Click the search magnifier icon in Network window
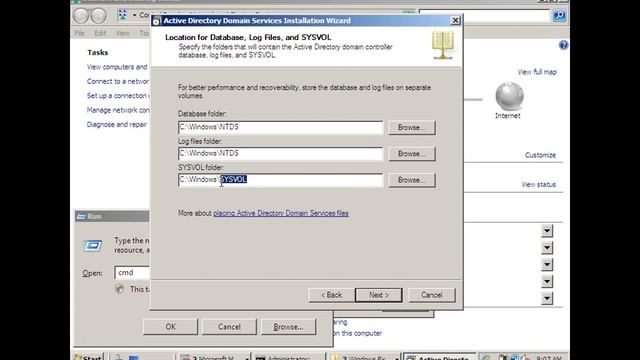 point(559,16)
